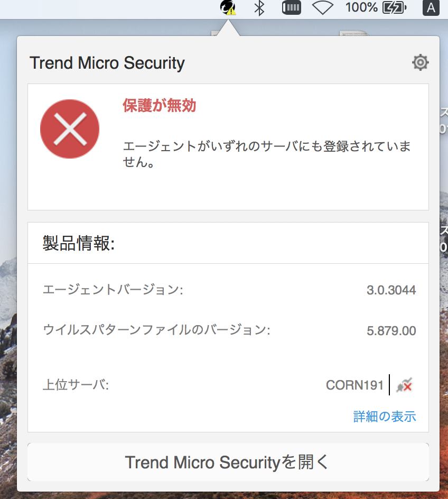Open the battery charging icon in menu bar
This screenshot has height=499, width=448.
click(393, 8)
